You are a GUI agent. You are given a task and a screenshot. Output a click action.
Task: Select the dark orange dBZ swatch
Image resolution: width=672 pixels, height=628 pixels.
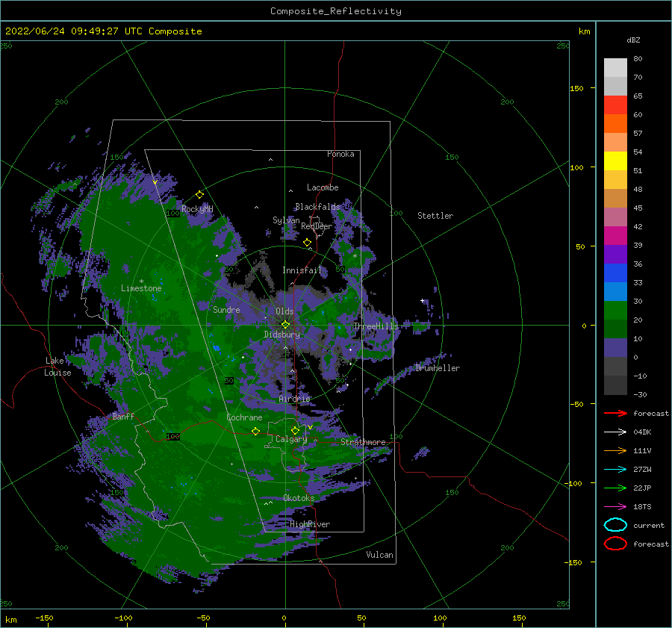click(615, 123)
